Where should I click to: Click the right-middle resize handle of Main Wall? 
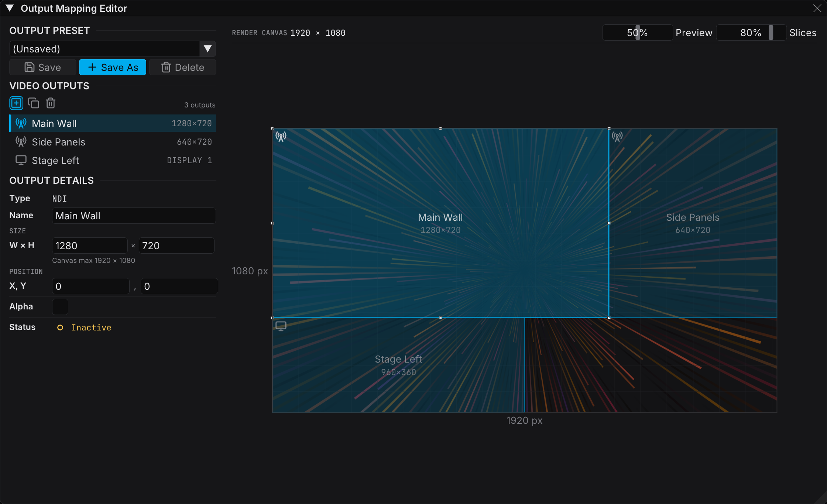point(609,223)
